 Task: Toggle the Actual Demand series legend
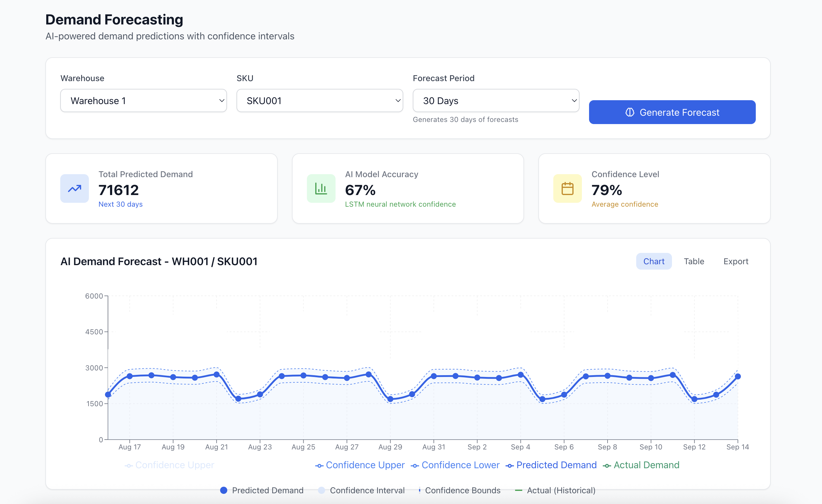click(641, 465)
